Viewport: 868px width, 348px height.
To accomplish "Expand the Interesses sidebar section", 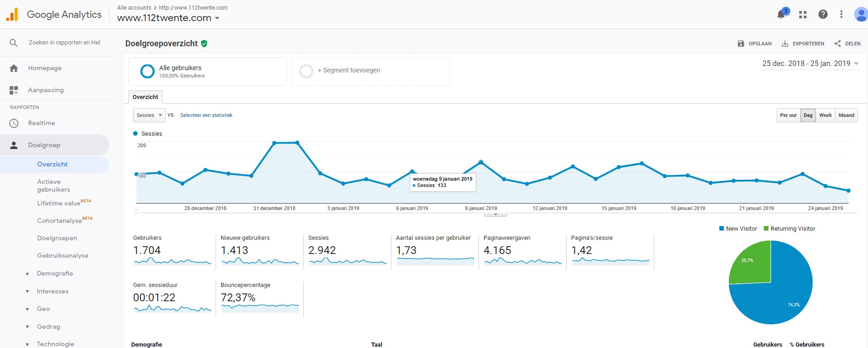I will 27,292.
